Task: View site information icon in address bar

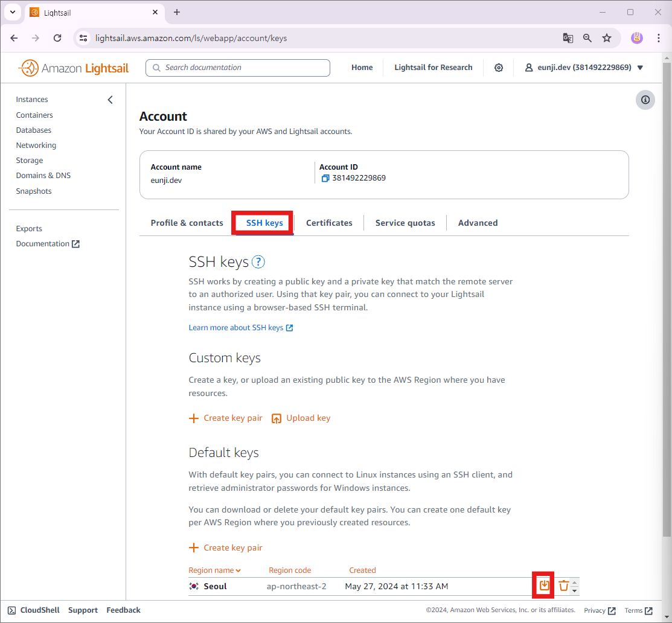Action: [83, 38]
